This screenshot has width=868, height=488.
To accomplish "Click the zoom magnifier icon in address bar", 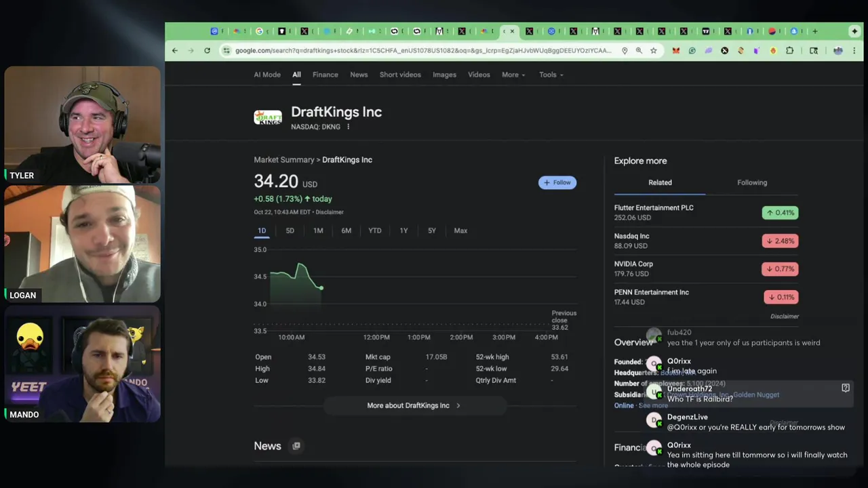I will (x=639, y=50).
